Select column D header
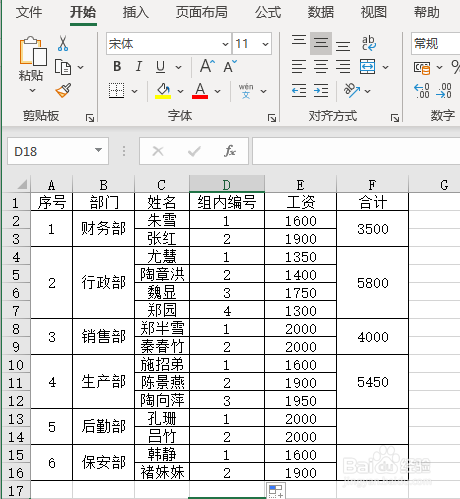Viewport: 460px width, 499px height. tap(227, 184)
